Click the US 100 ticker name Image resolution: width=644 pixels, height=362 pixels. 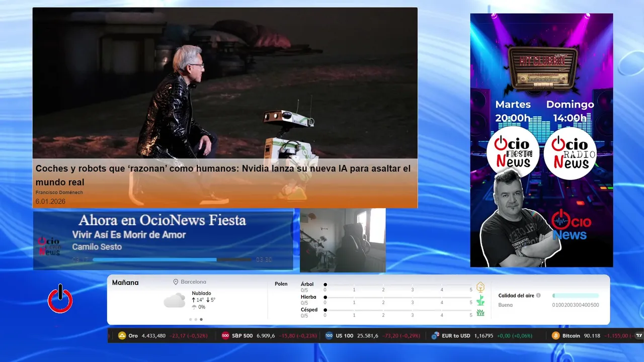[x=344, y=336]
